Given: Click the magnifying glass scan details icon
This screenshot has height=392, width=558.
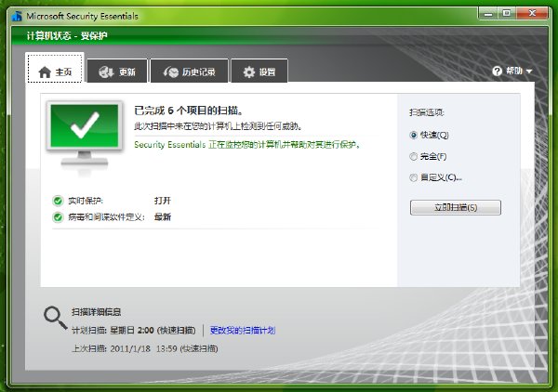Looking at the screenshot, I should pos(55,318).
